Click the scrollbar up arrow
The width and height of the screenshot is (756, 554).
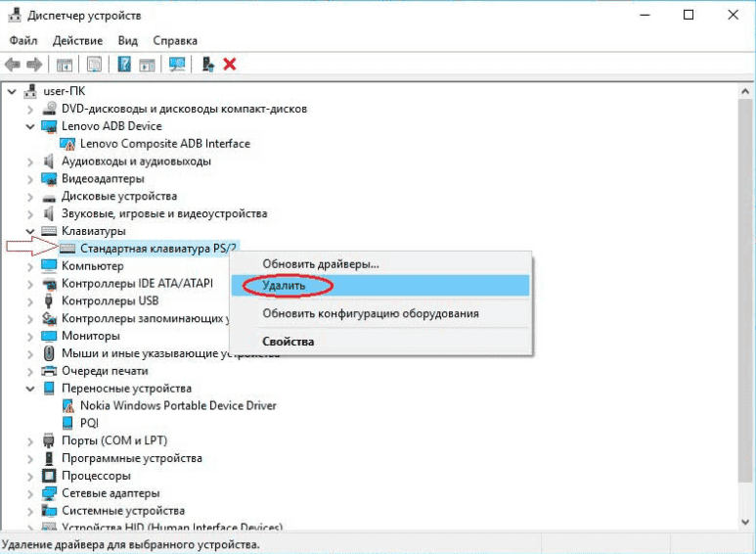(745, 91)
